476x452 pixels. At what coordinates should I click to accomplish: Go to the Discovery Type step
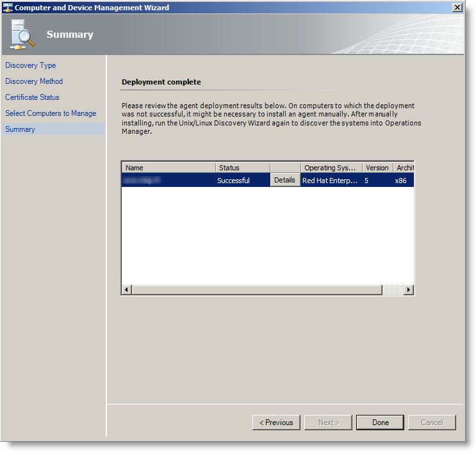pyautogui.click(x=31, y=65)
